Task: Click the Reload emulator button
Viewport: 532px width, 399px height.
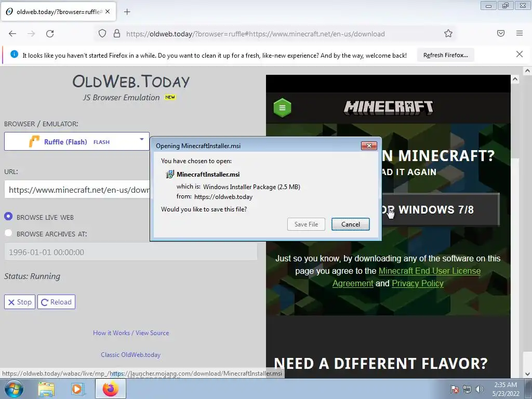Action: pyautogui.click(x=56, y=302)
